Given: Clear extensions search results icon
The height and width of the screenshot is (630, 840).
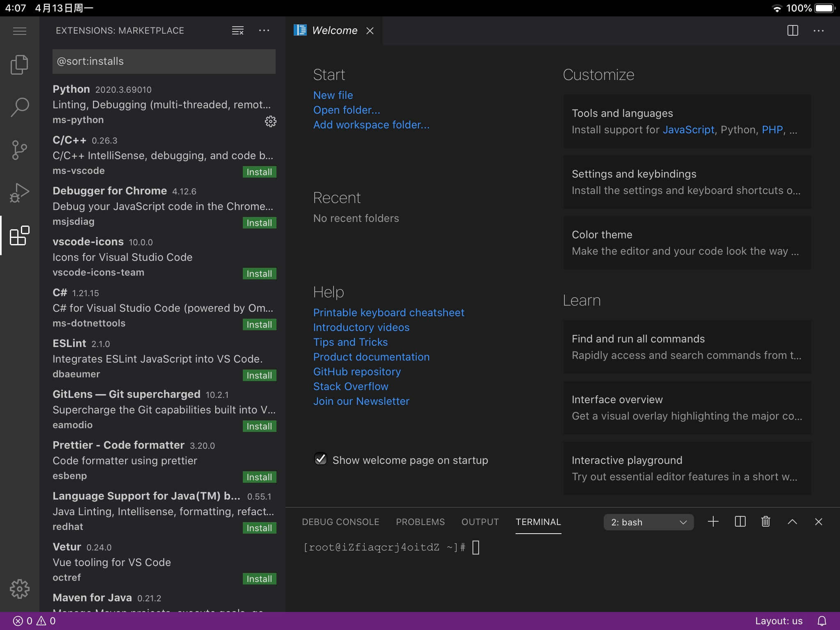Looking at the screenshot, I should 238,31.
